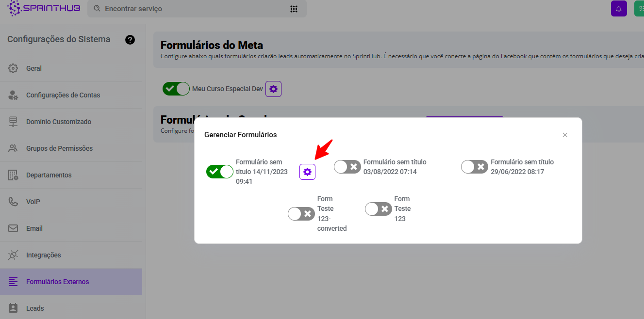Open VoIP settings section

[33, 202]
